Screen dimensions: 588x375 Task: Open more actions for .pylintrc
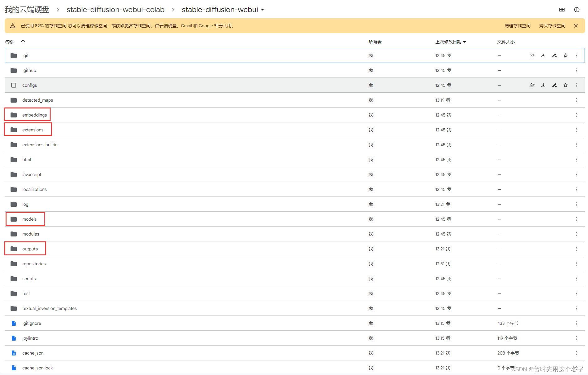click(x=577, y=338)
